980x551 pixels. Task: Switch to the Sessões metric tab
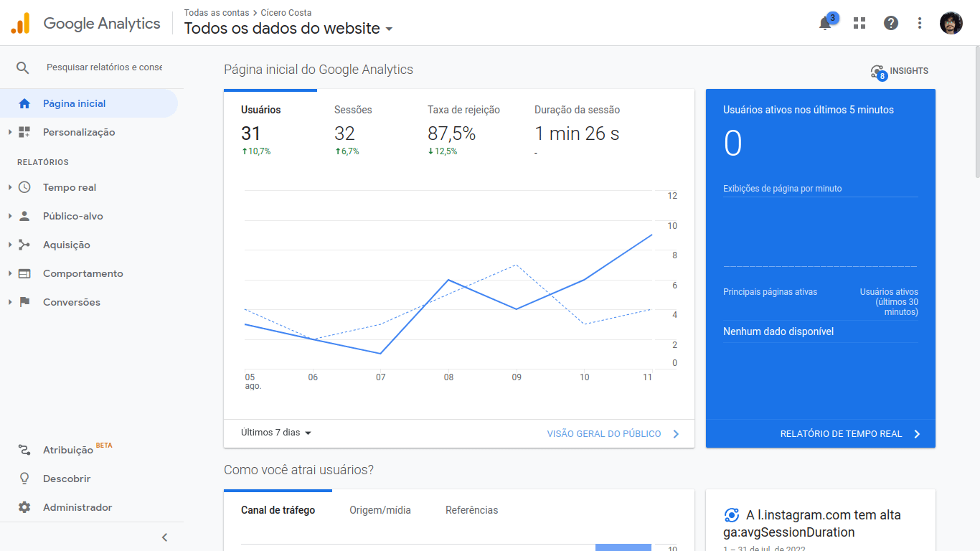353,110
